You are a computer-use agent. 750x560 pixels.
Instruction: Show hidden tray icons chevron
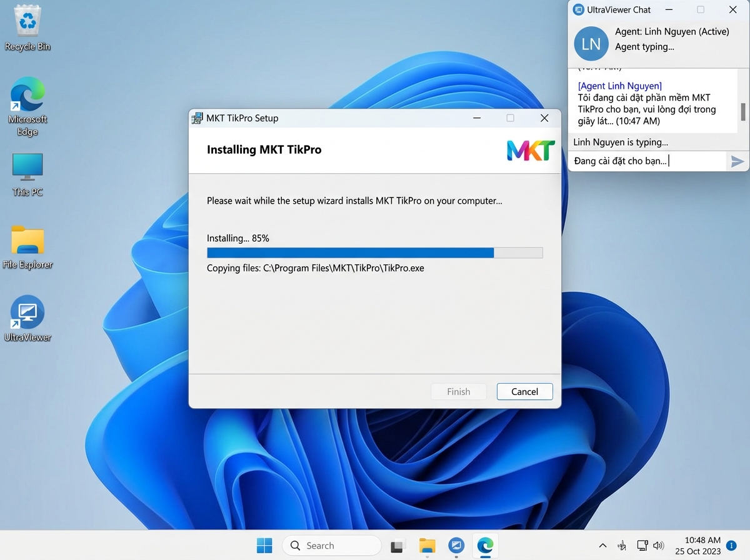pyautogui.click(x=602, y=546)
